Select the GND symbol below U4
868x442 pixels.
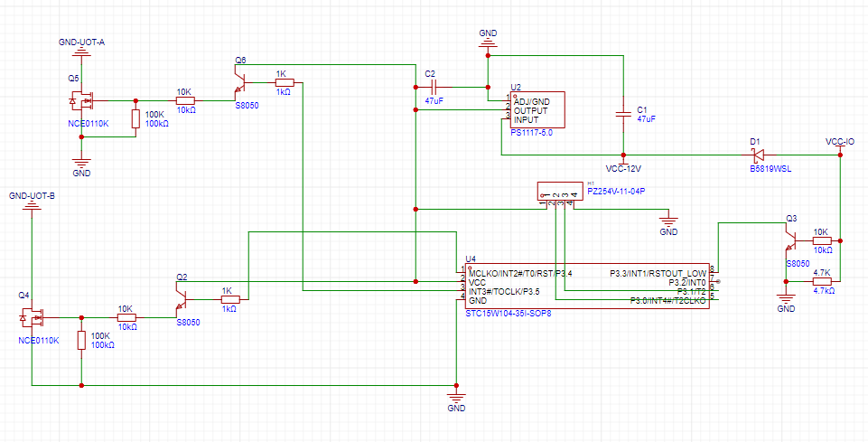click(456, 395)
